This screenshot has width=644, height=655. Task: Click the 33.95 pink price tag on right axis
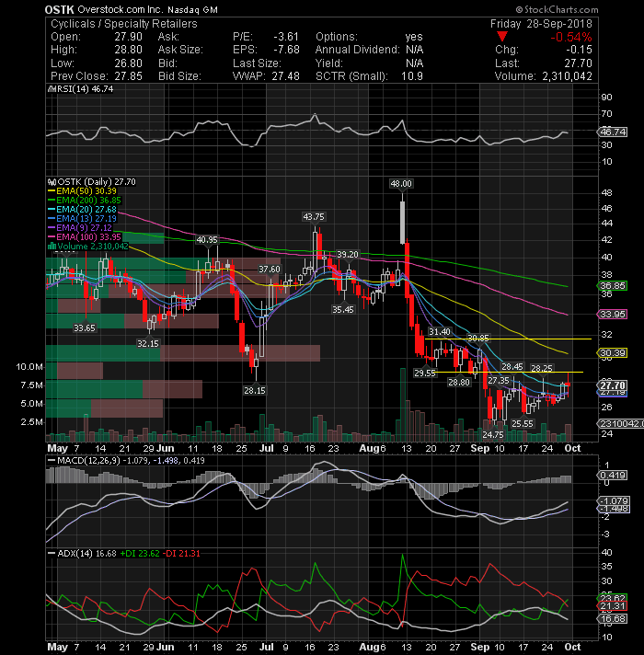click(613, 314)
